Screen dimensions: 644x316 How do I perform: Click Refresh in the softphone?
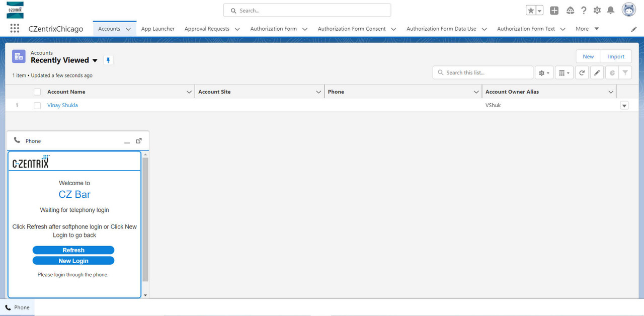click(73, 250)
